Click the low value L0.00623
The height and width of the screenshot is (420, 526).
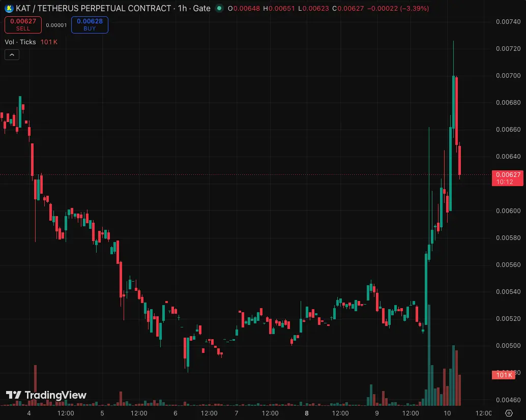314,8
